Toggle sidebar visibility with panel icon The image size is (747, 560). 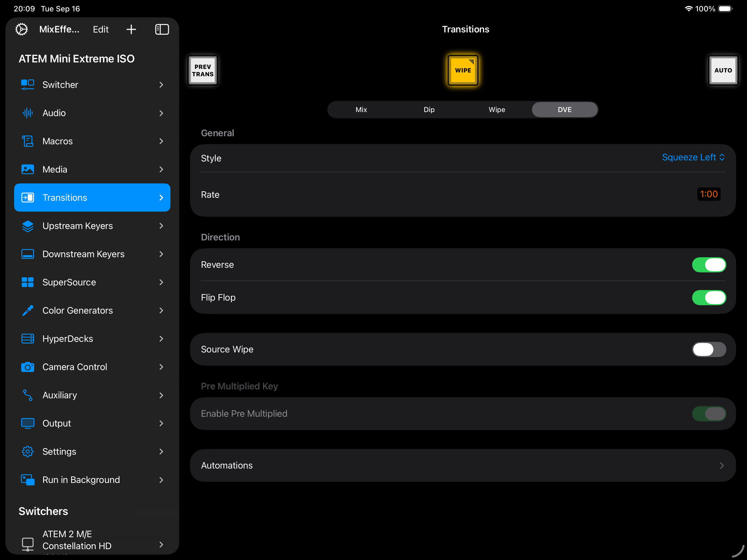click(162, 29)
